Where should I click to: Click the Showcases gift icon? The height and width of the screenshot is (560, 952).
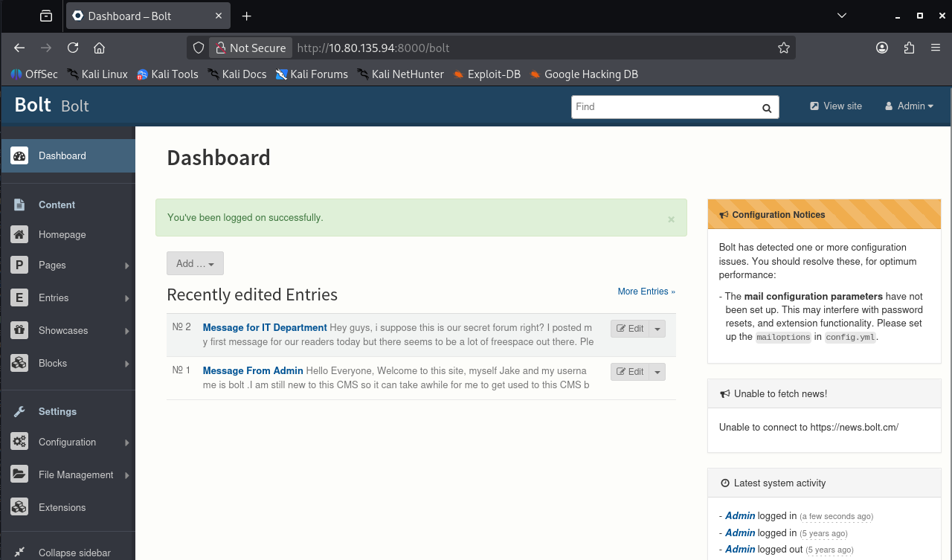19,330
